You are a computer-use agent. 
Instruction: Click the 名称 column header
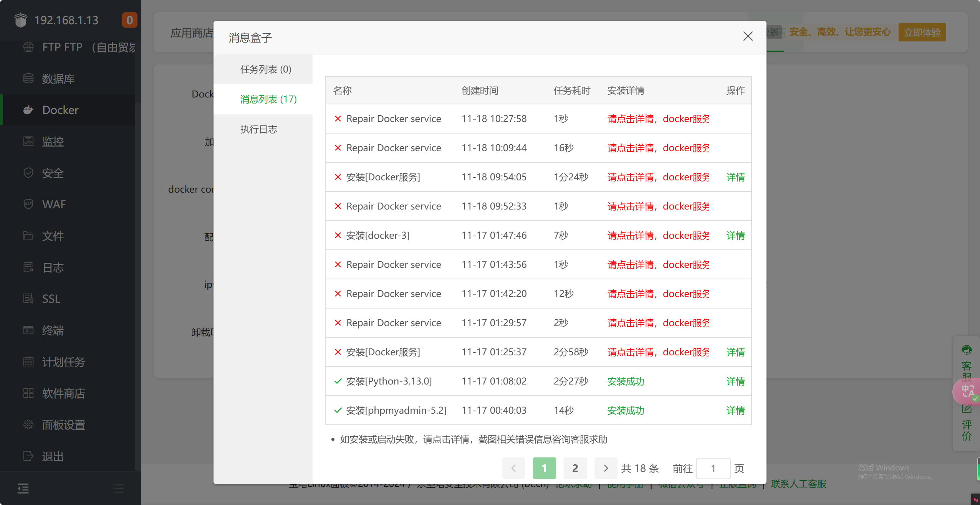(342, 91)
